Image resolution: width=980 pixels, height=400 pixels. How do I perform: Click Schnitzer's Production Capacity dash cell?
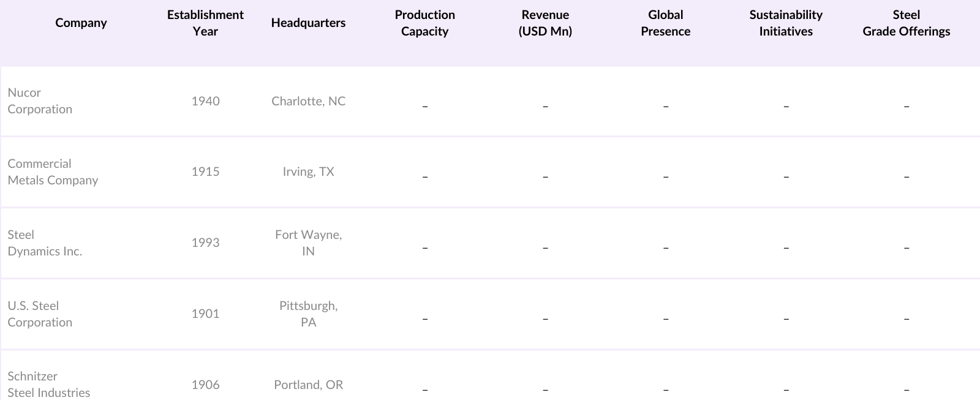click(x=424, y=390)
